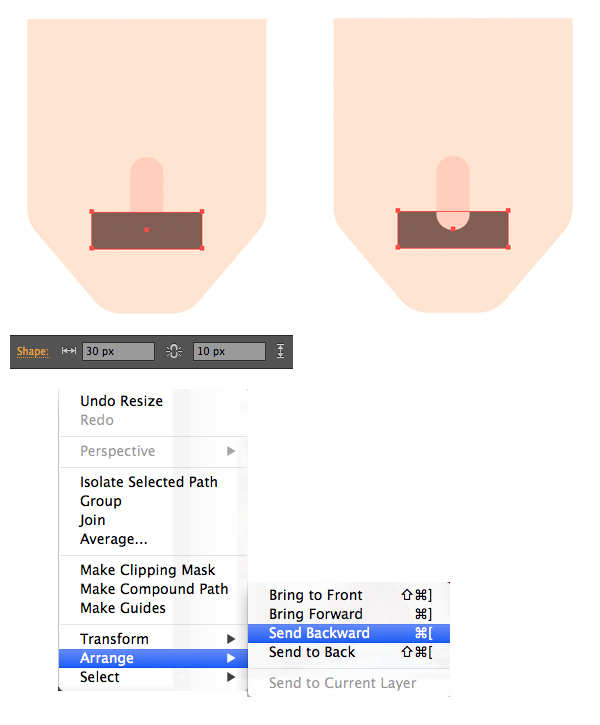Open the Average... dialog
The height and width of the screenshot is (725, 600).
point(114,539)
